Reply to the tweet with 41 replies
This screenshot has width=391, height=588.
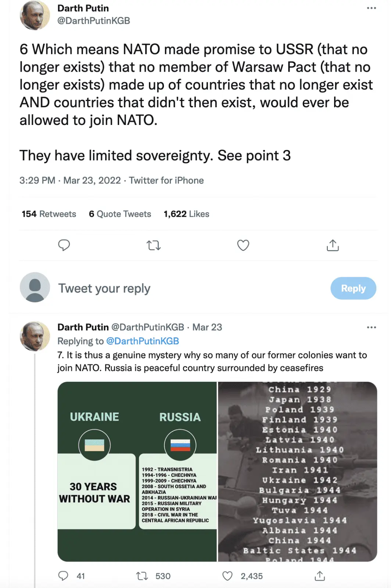tap(64, 576)
